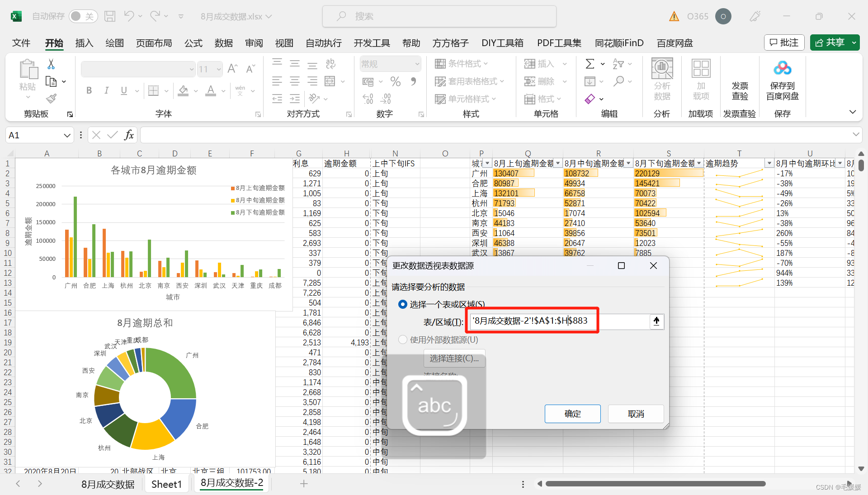Click the Sort and filter icon
Screen dimensions: 868x495
(x=618, y=64)
